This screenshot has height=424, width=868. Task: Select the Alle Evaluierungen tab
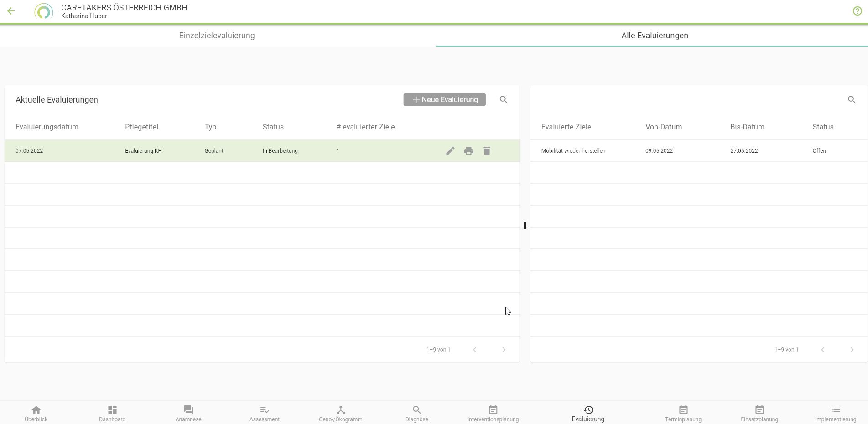655,36
